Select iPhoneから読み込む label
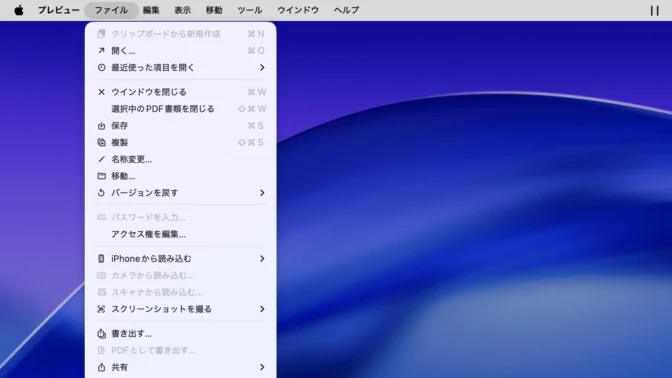This screenshot has width=672, height=378. [x=151, y=258]
